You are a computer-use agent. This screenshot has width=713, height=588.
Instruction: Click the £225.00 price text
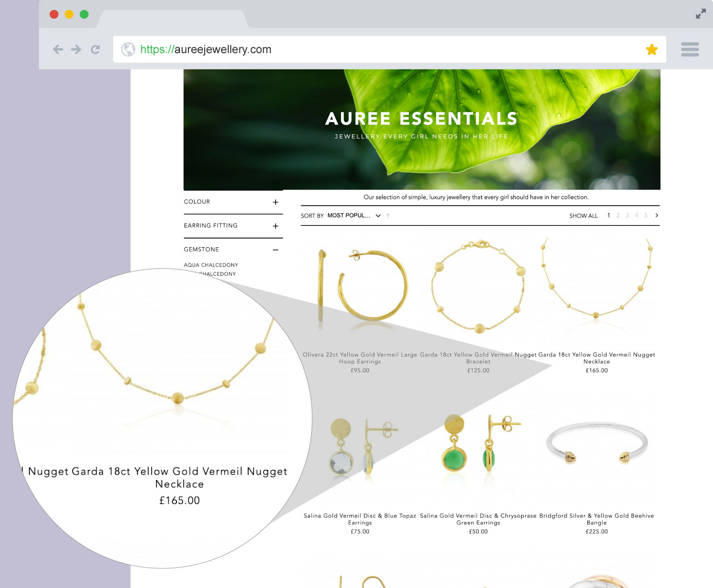click(x=597, y=532)
